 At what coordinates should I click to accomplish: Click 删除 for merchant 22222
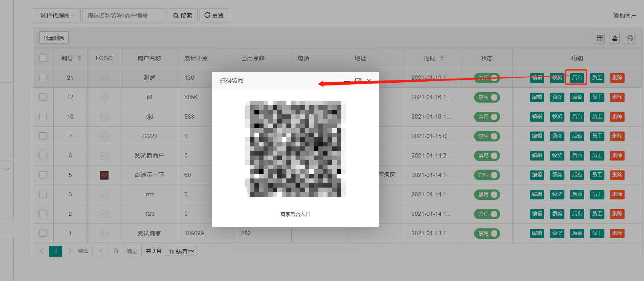pyautogui.click(x=617, y=136)
